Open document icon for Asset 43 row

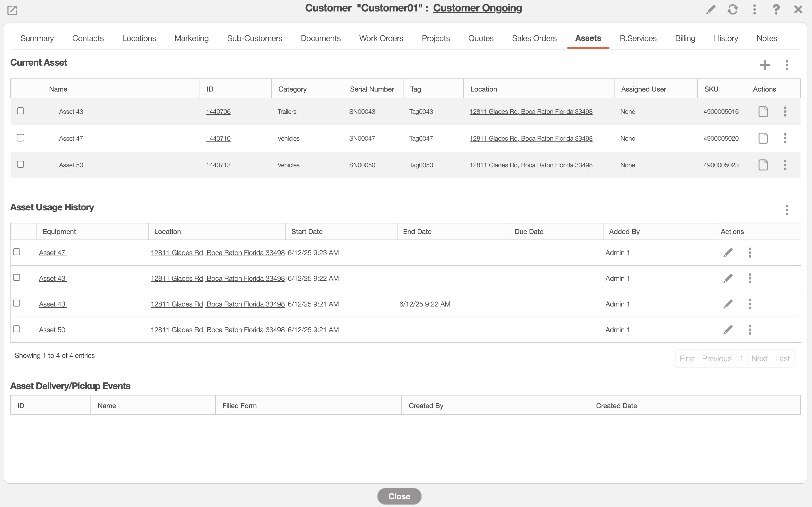click(x=763, y=111)
